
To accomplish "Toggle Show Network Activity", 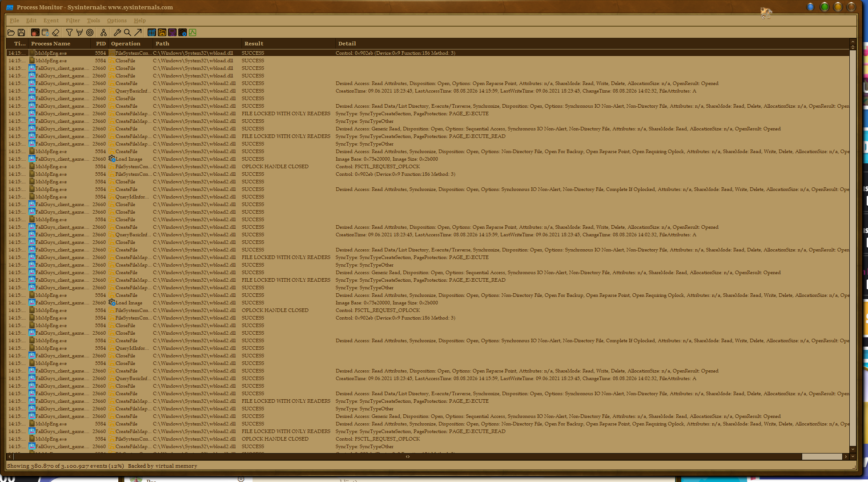I will pos(172,32).
